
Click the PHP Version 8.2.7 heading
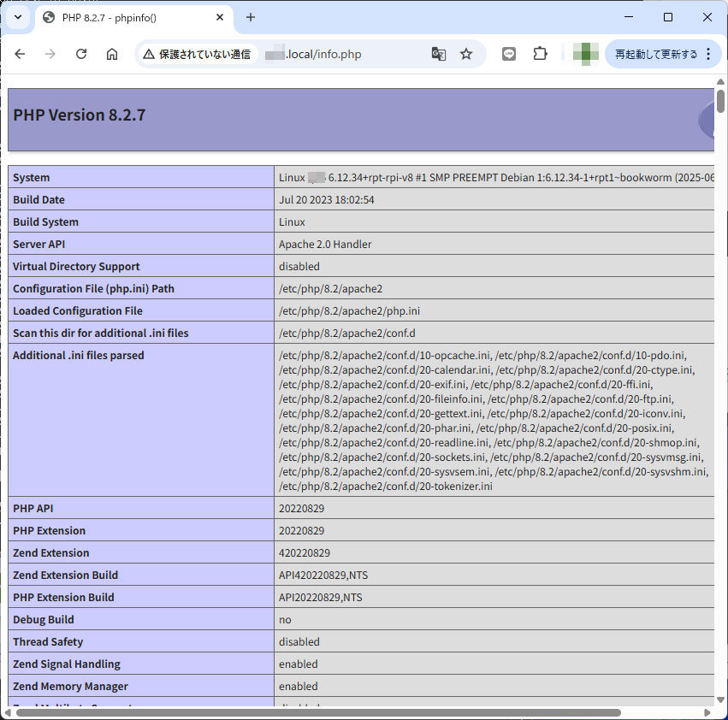(x=80, y=115)
